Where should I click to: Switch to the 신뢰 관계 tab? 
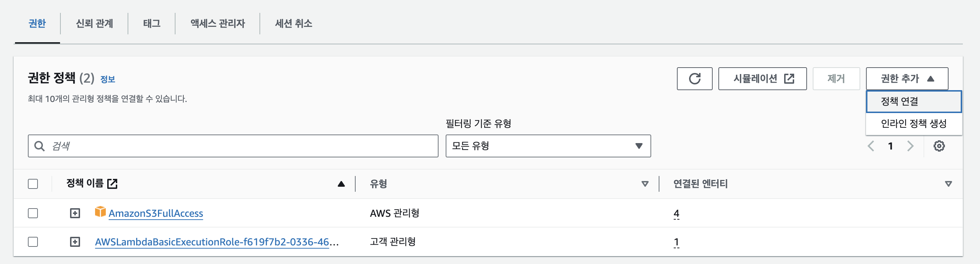click(x=94, y=24)
